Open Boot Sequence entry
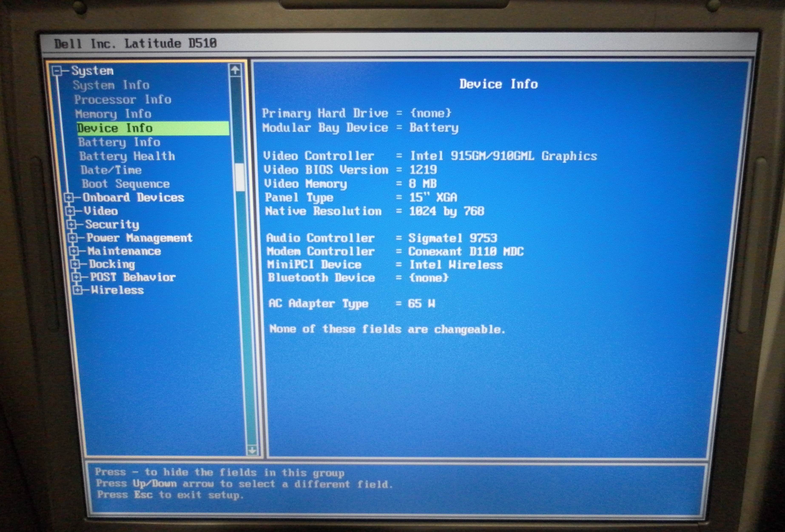This screenshot has width=785, height=532. click(126, 184)
